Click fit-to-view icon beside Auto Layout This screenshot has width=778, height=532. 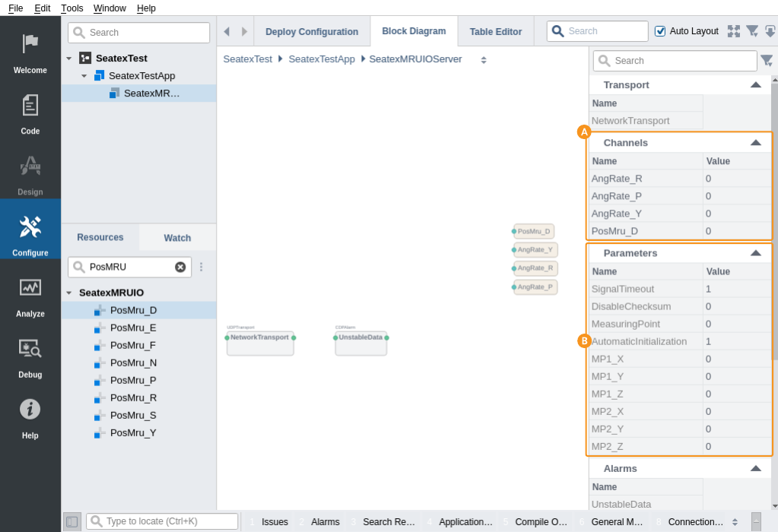tap(733, 31)
